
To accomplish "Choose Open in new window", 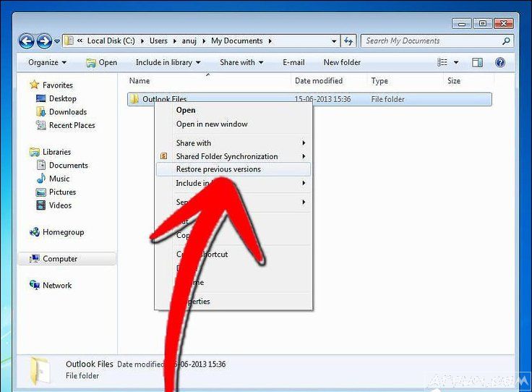I will tap(212, 124).
